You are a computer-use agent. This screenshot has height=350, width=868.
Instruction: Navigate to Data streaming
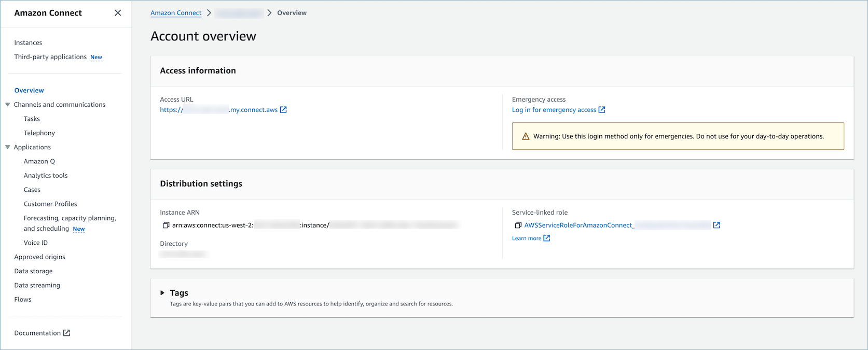[37, 286]
